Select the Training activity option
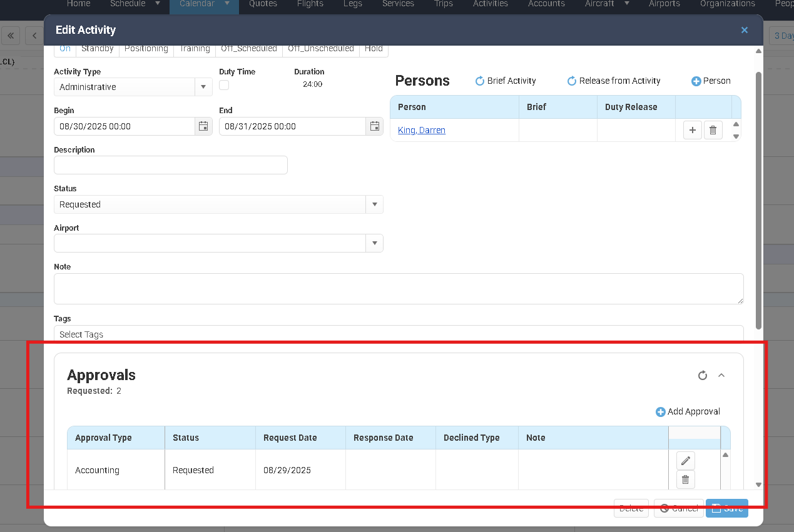This screenshot has width=794, height=532. click(195, 49)
